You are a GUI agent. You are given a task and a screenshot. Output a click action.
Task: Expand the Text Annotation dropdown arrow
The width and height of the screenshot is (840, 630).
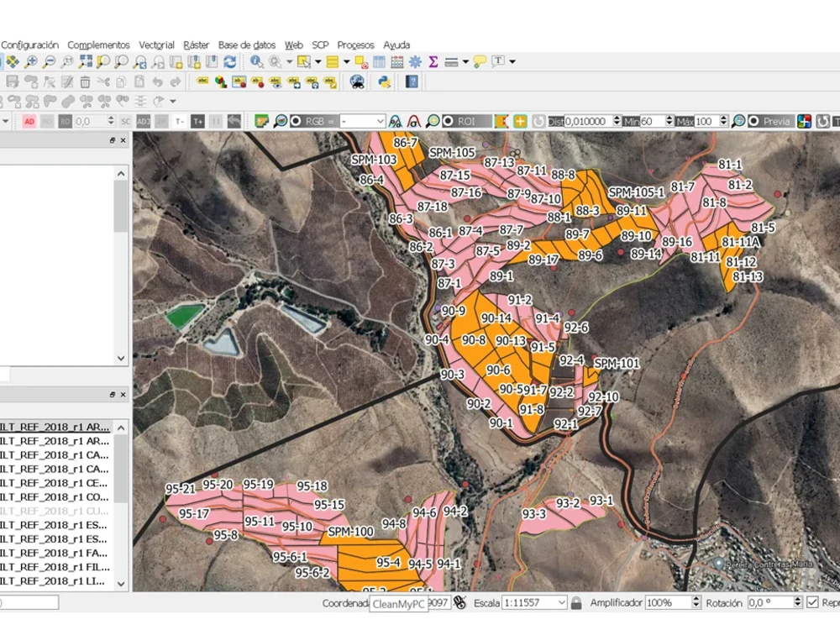click(512, 61)
